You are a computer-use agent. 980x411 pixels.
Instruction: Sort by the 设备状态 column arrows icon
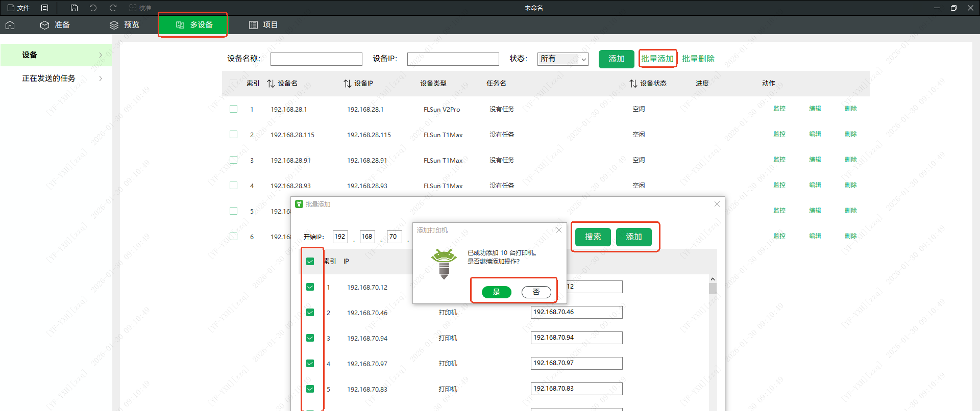pyautogui.click(x=633, y=84)
